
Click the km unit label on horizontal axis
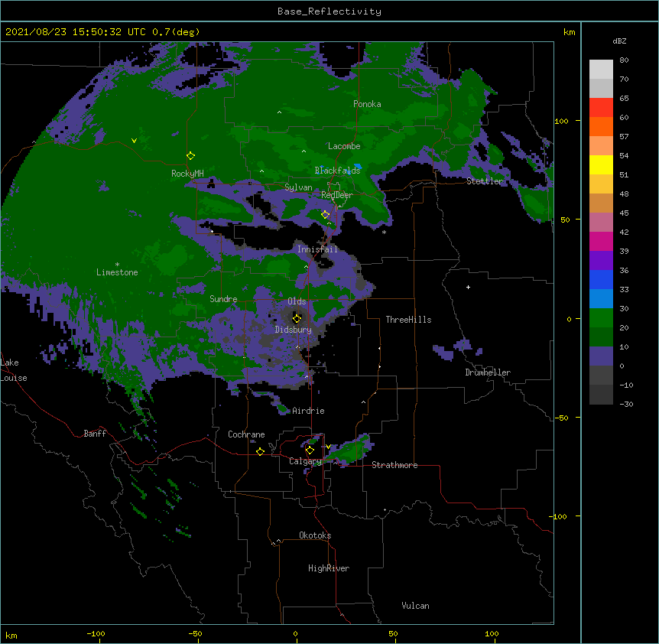(x=11, y=635)
